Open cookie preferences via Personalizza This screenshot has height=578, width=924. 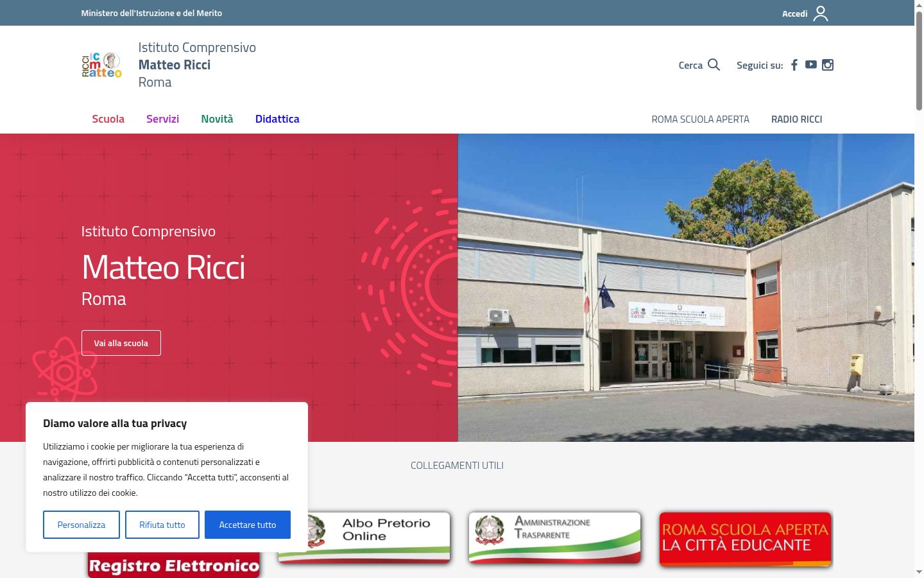tap(81, 525)
